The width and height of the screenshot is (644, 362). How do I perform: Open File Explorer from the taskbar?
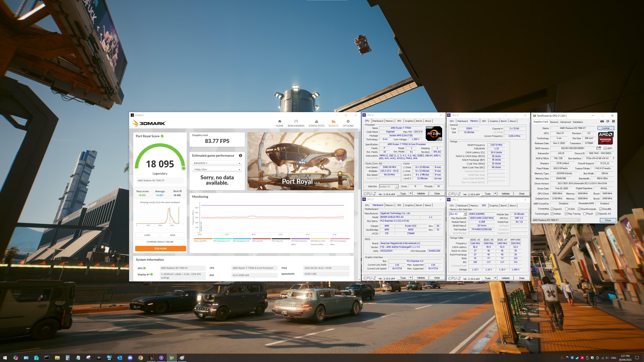(x=57, y=358)
